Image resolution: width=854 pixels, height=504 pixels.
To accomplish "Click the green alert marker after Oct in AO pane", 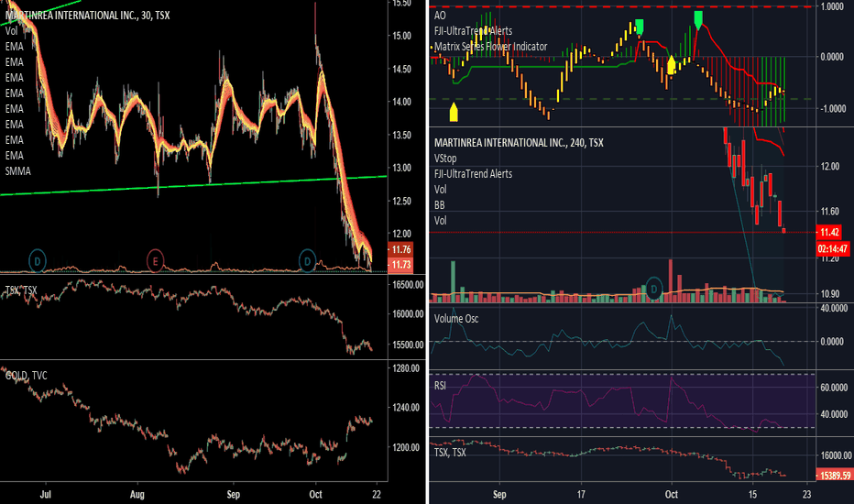I will tap(698, 19).
